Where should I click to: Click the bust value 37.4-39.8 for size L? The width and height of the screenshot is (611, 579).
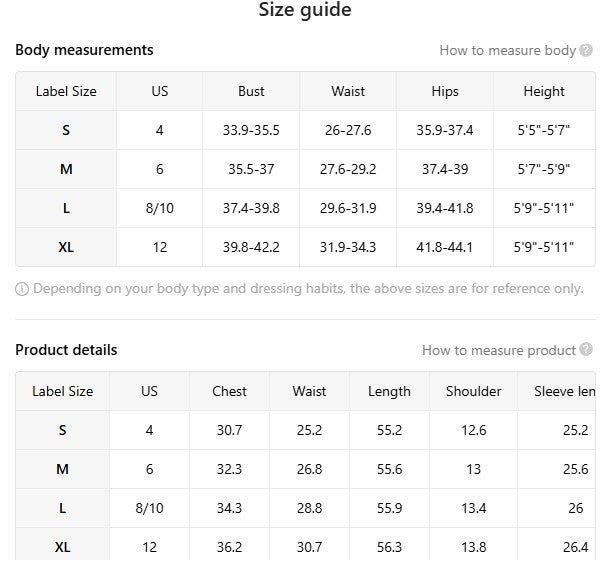click(251, 208)
